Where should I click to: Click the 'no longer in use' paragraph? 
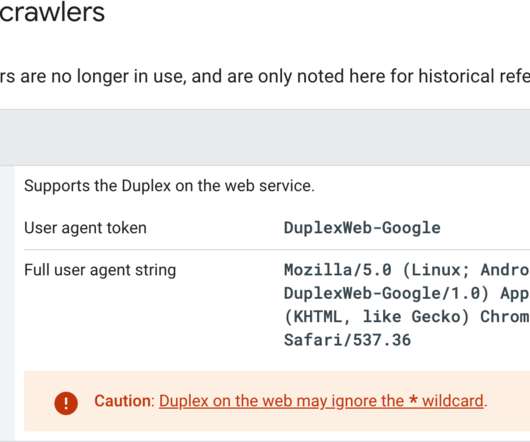265,76
